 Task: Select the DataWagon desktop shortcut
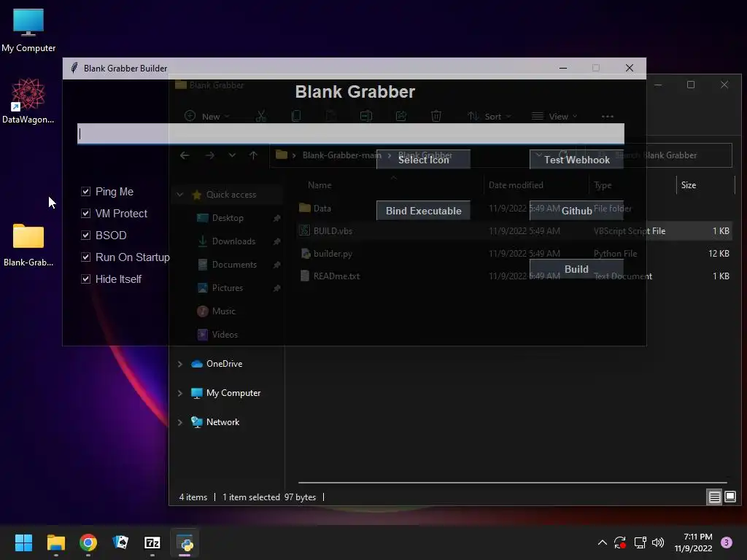point(28,101)
